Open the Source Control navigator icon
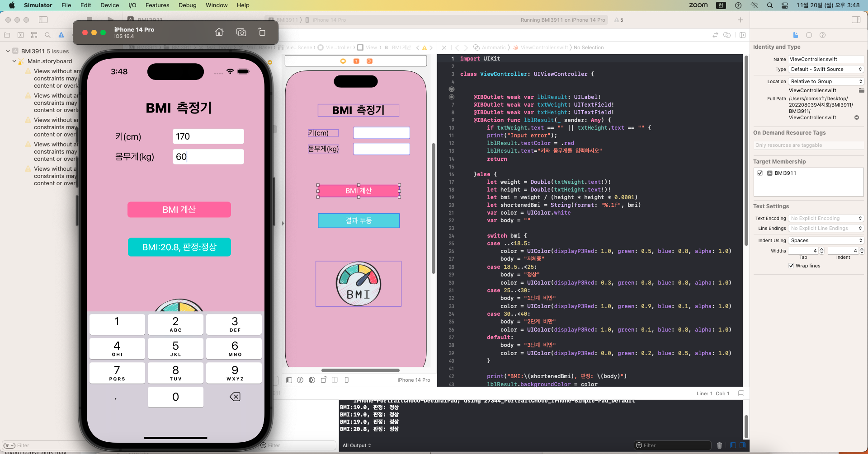The height and width of the screenshot is (454, 868). coord(20,35)
